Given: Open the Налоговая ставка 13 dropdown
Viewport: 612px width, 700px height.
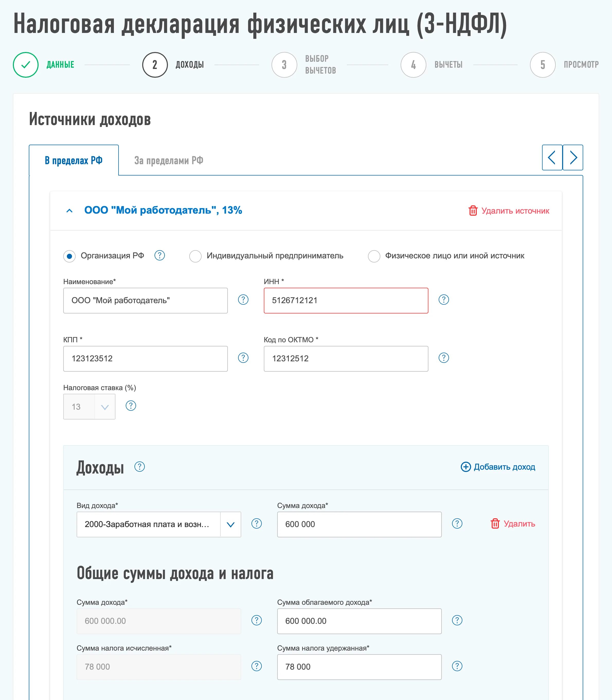Looking at the screenshot, I should point(104,407).
